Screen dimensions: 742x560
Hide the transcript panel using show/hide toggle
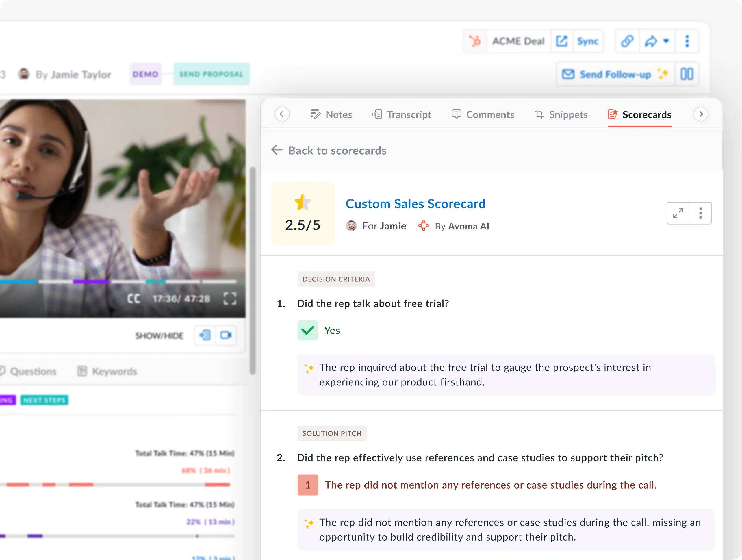pos(205,335)
